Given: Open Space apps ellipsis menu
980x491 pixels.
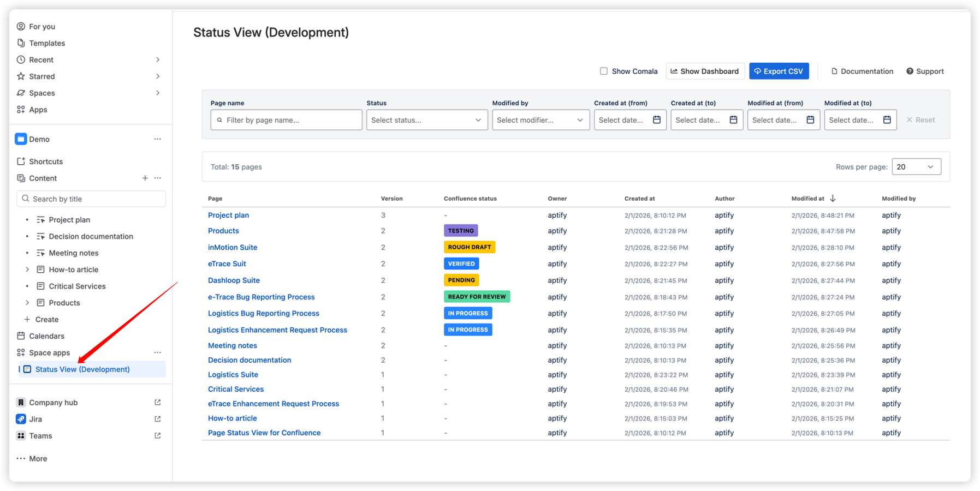Looking at the screenshot, I should click(x=157, y=352).
